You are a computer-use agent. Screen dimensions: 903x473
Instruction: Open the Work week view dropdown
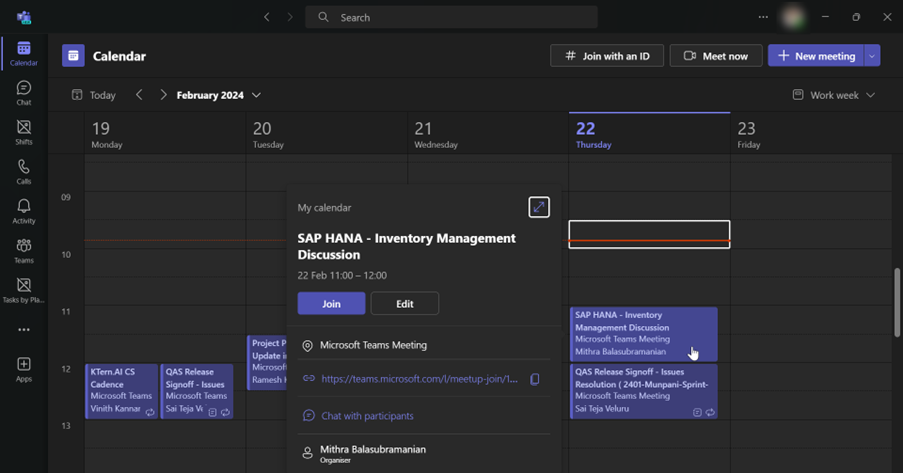pos(834,95)
